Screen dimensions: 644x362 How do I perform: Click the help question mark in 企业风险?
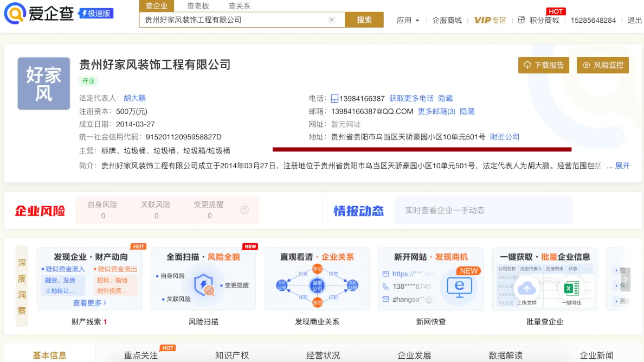pos(244,210)
